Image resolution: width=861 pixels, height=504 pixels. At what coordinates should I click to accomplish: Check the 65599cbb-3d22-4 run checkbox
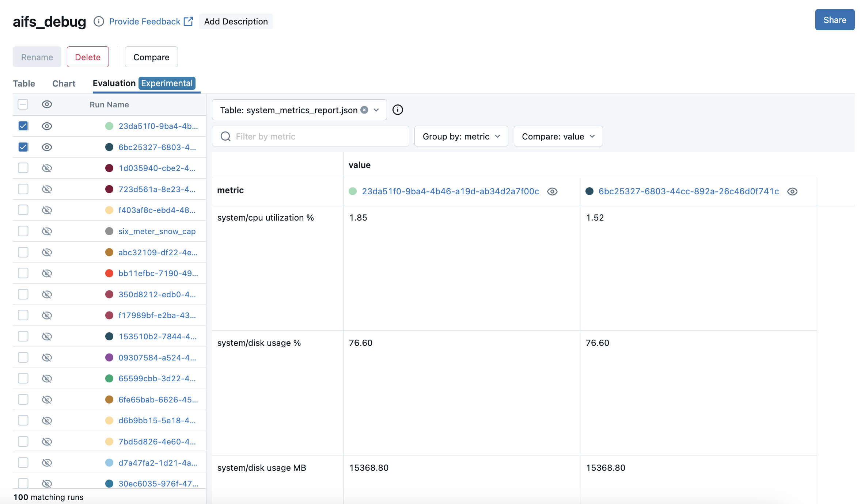(23, 378)
